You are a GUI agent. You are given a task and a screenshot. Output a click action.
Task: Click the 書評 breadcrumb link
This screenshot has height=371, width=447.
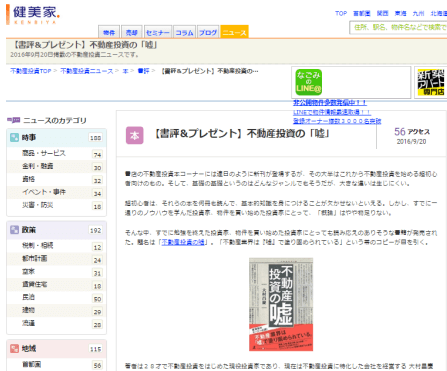(x=144, y=71)
